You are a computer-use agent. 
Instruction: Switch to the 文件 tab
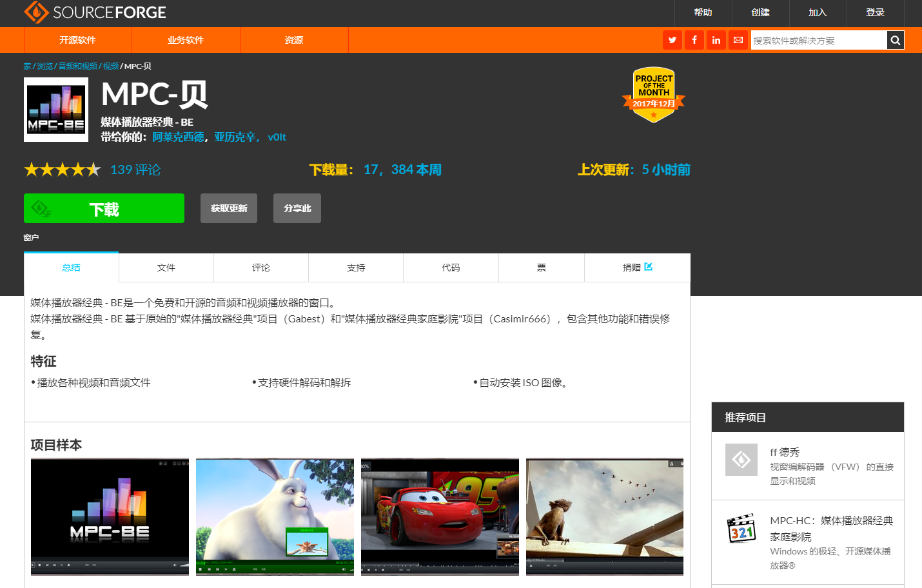pos(166,268)
